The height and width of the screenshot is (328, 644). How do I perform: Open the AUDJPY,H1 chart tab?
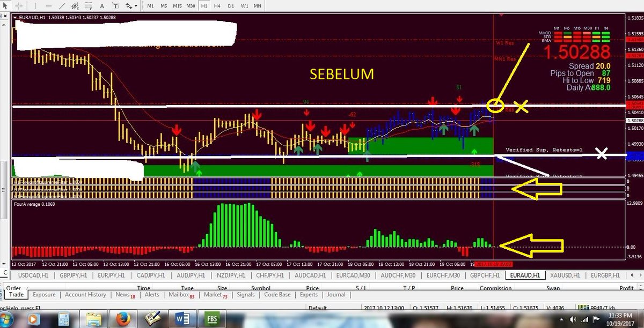point(191,275)
